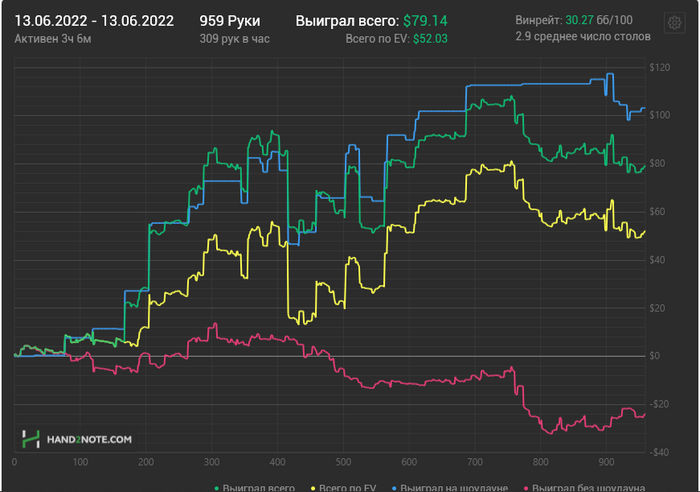Click the total won value $79.14
This screenshot has width=700, height=492.
coord(425,21)
